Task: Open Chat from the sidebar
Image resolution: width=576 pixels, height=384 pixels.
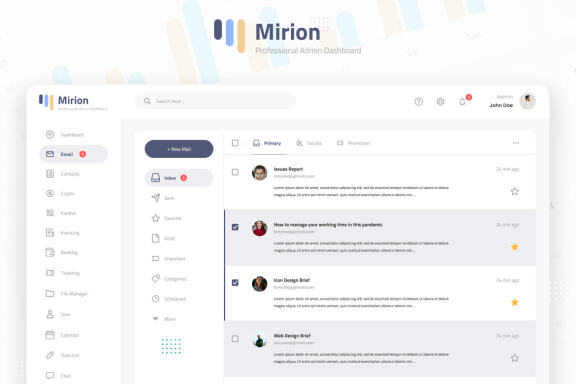Action: (x=58, y=376)
